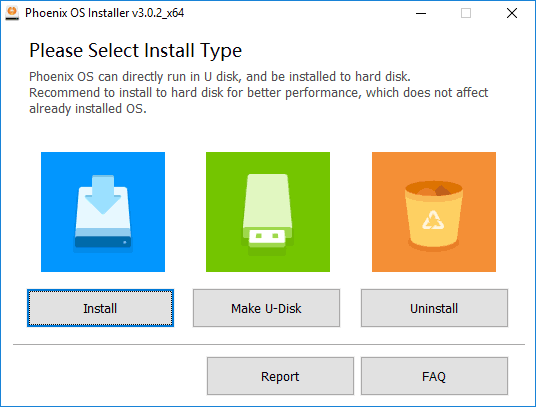
Task: Click the blue hard disk install icon
Action: (103, 212)
